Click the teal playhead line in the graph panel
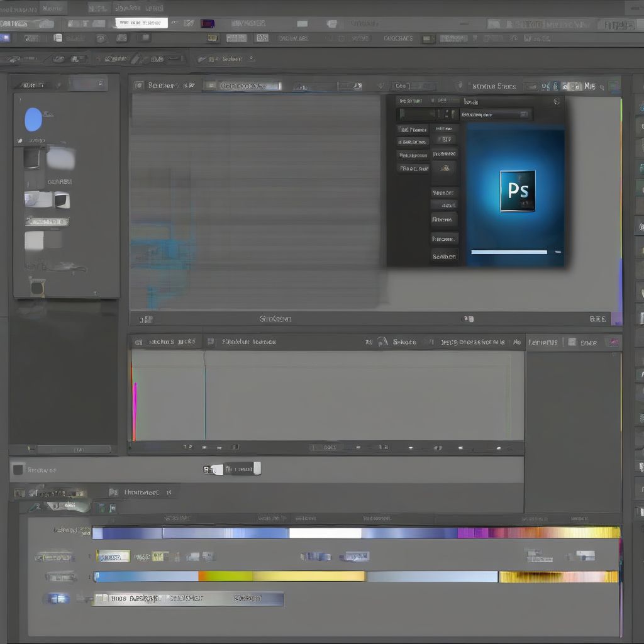Screen dimensions: 644x644 (x=206, y=395)
